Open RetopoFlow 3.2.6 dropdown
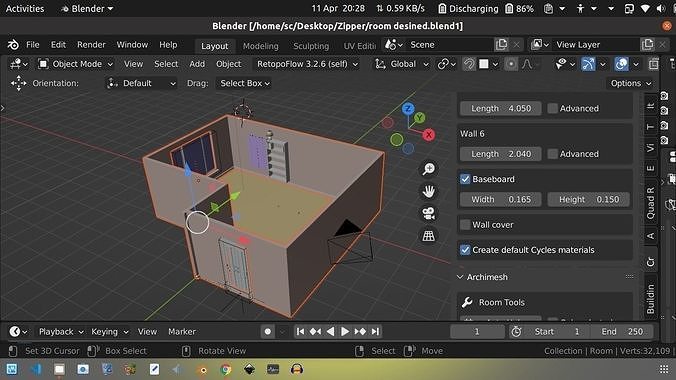Image resolution: width=676 pixels, height=380 pixels. pos(307,64)
